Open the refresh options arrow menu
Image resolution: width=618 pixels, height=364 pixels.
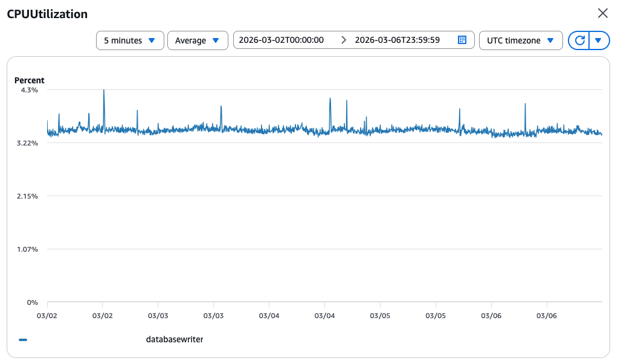pyautogui.click(x=598, y=40)
